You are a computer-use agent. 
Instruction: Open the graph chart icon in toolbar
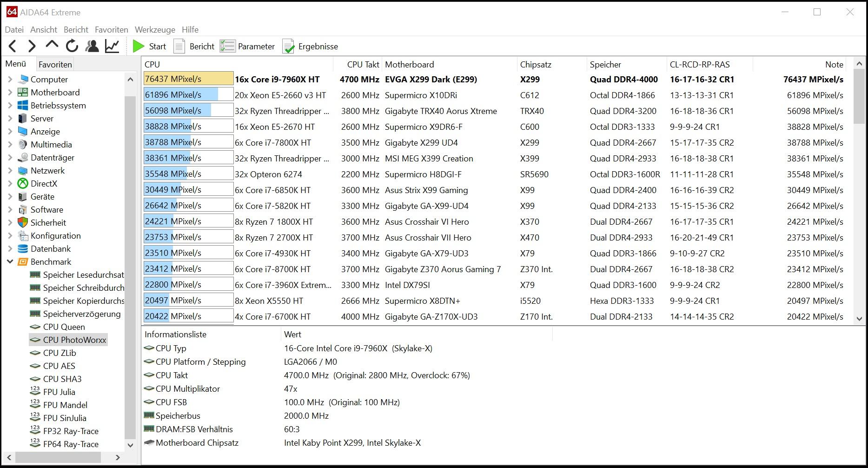112,46
